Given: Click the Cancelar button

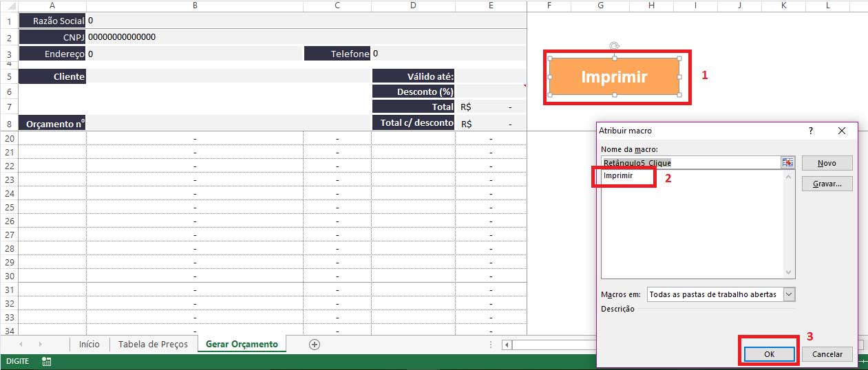Looking at the screenshot, I should click(x=827, y=354).
